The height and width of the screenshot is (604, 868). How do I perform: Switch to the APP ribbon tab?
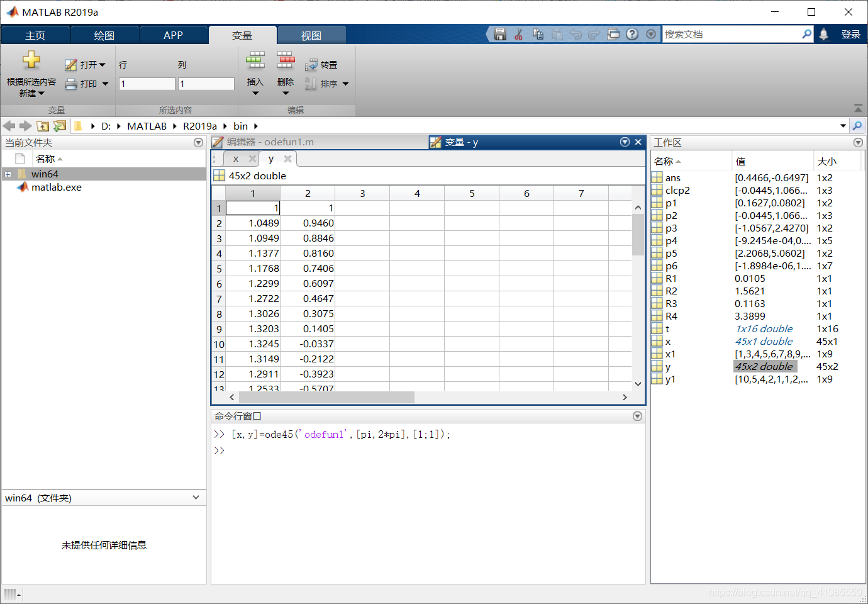point(173,35)
